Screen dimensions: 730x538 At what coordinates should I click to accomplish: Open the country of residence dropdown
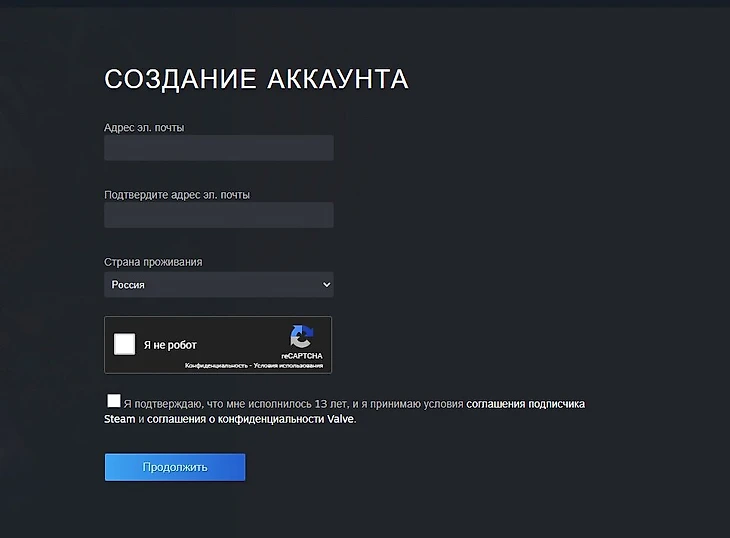[x=219, y=284]
